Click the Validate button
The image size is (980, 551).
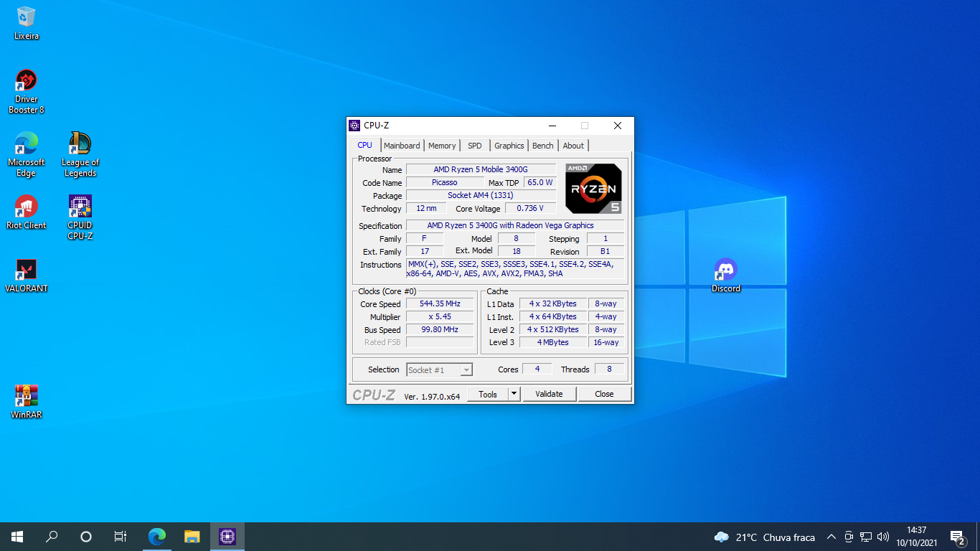pos(549,394)
